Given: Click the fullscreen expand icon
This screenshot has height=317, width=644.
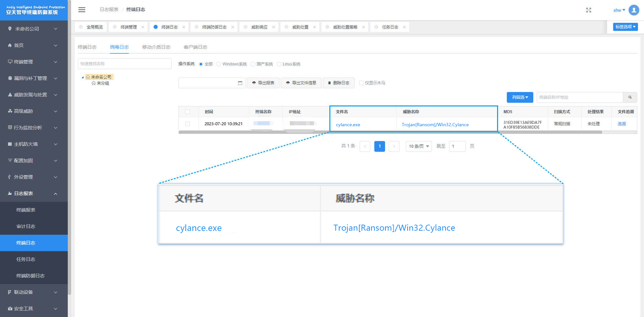Looking at the screenshot, I should click(589, 10).
